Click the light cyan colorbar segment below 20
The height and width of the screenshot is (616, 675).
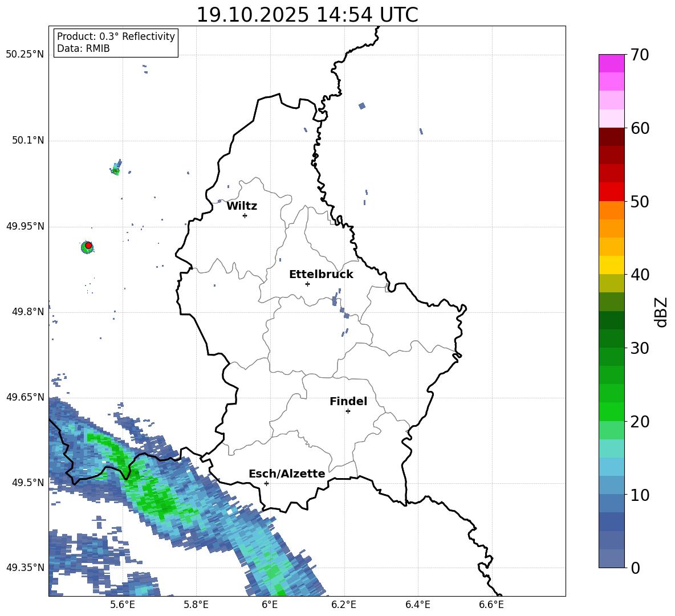(x=611, y=448)
